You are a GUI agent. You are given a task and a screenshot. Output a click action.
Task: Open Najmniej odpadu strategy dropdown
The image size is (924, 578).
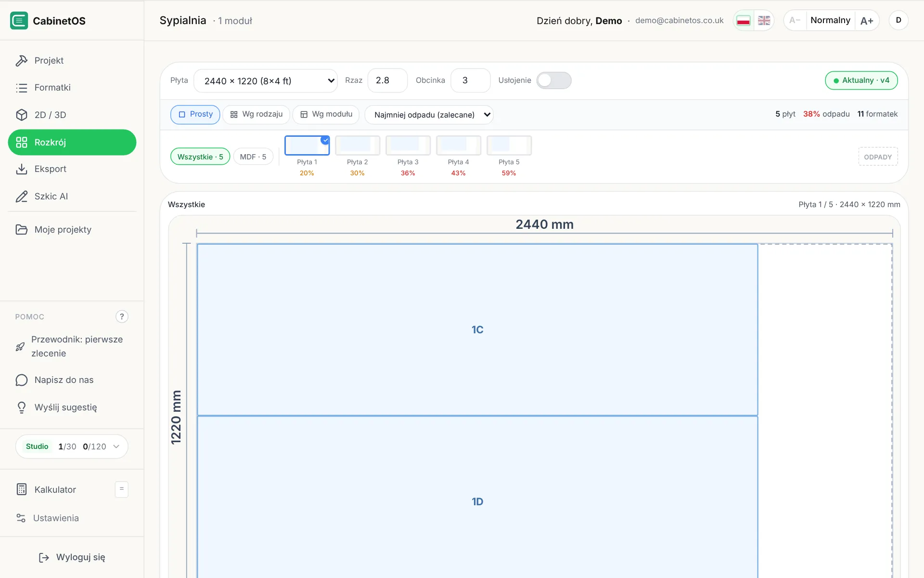(429, 115)
